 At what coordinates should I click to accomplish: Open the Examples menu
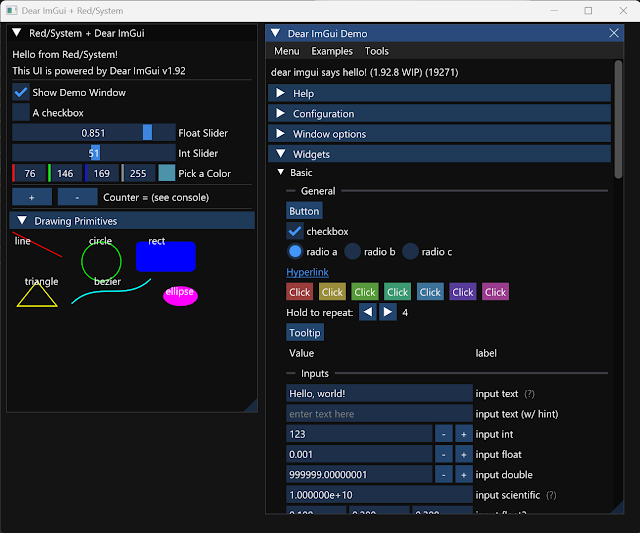point(332,51)
